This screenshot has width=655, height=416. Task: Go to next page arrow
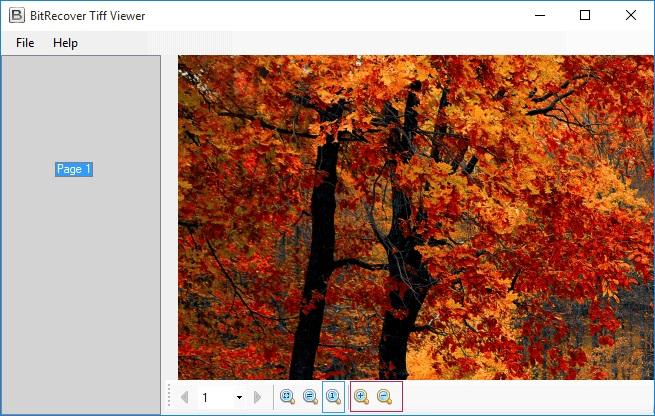(x=258, y=397)
